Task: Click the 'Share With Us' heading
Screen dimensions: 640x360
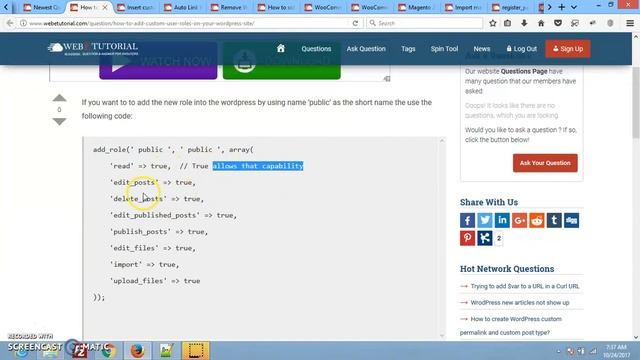Action: (x=489, y=202)
